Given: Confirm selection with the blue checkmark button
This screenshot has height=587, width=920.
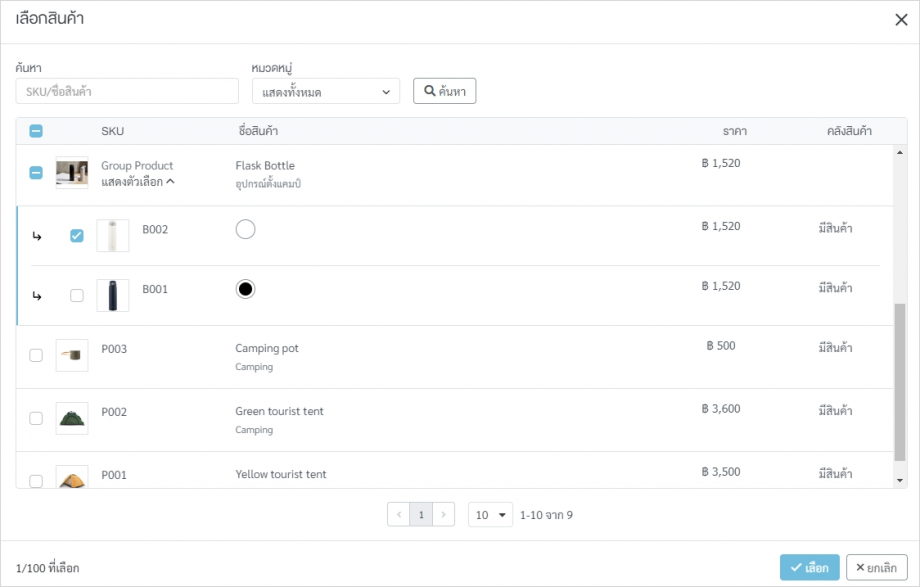Looking at the screenshot, I should tap(809, 568).
